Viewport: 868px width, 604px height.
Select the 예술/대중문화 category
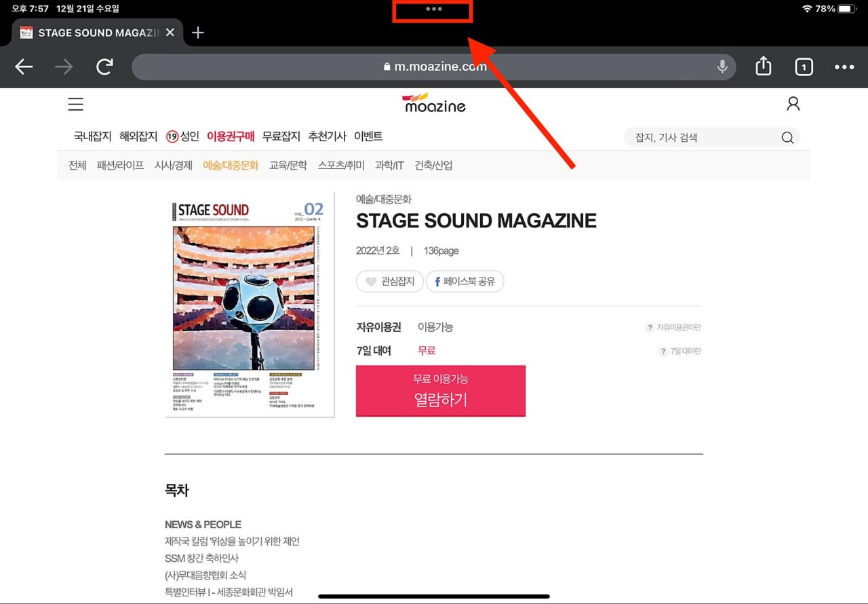[x=231, y=165]
